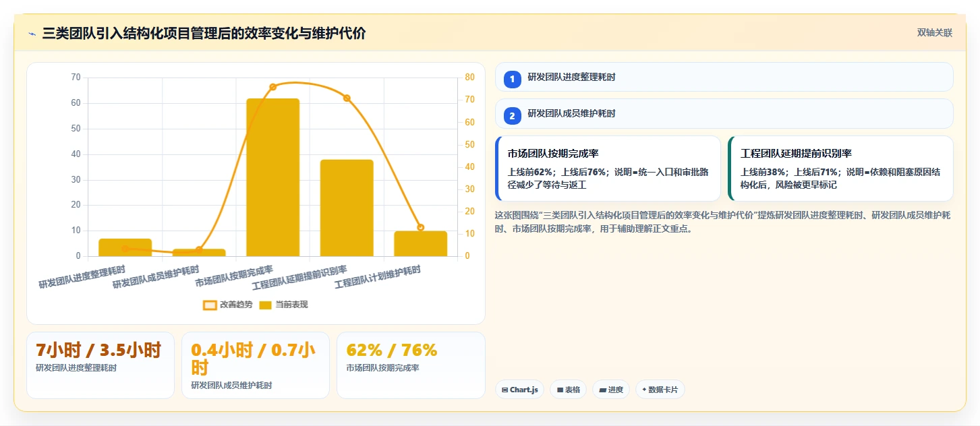Image resolution: width=980 pixels, height=426 pixels.
Task: Click the icon in 表格 tag
Action: click(x=560, y=390)
